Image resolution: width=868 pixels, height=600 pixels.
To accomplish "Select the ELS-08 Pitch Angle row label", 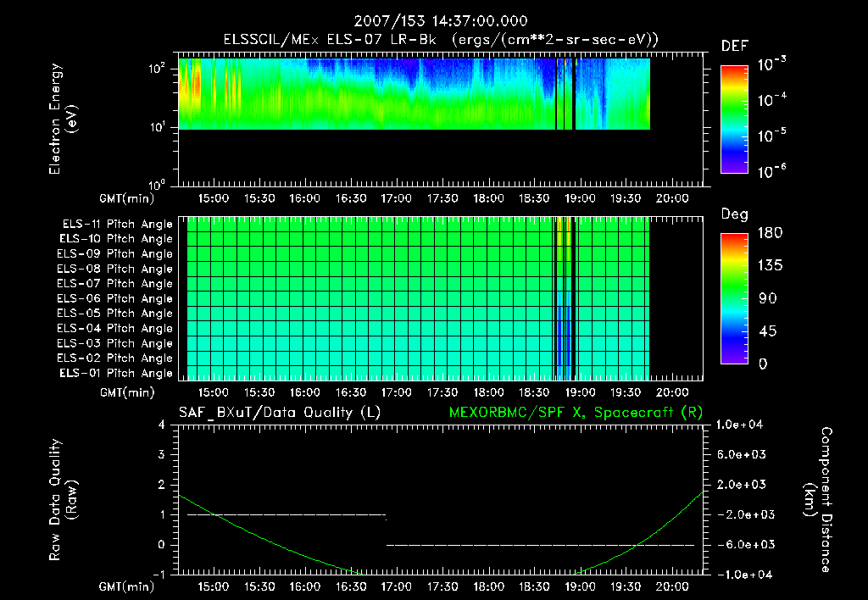I will 115,269.
